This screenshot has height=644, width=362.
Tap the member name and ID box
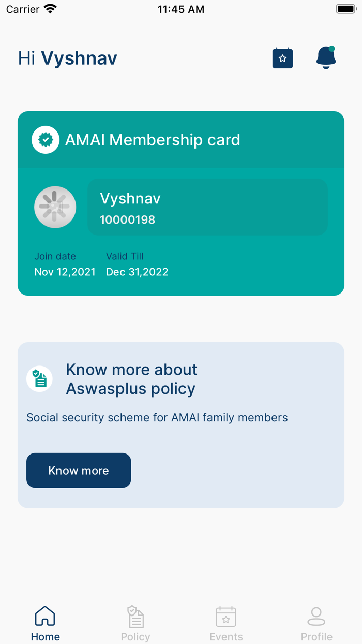click(207, 207)
